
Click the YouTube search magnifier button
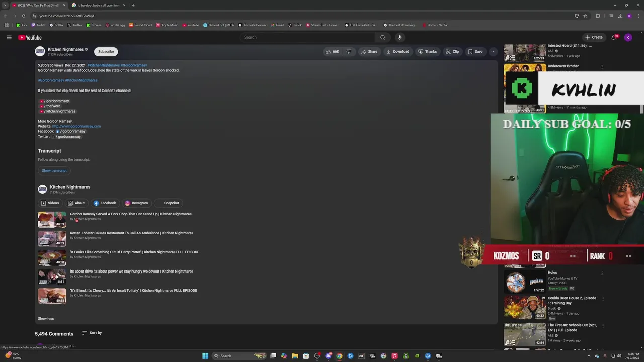pyautogui.click(x=382, y=37)
